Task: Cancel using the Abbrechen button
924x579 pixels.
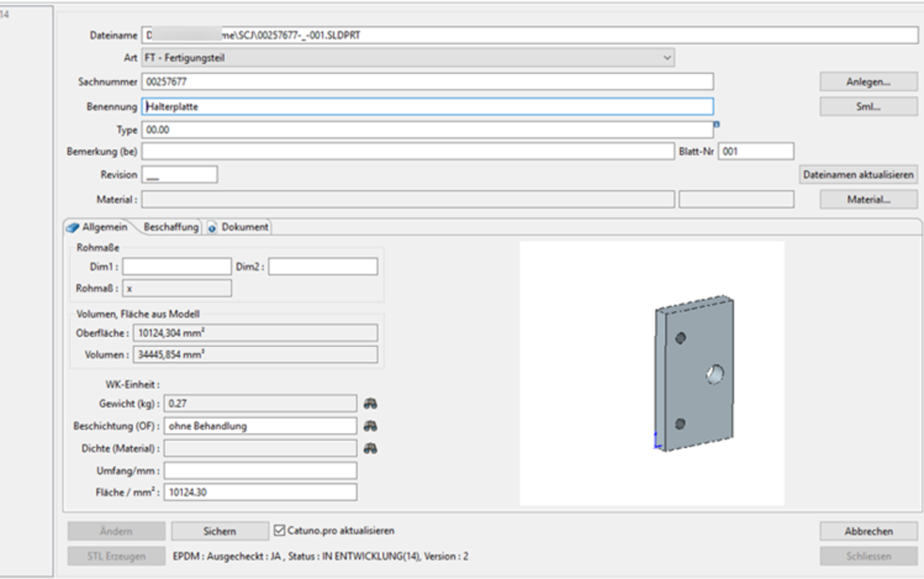Action: (x=868, y=531)
